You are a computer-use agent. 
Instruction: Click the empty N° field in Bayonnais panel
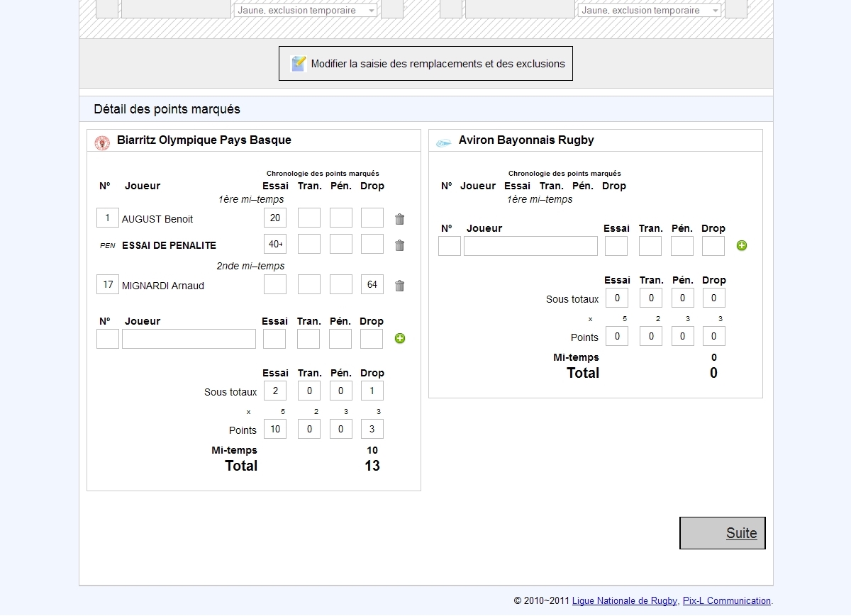tap(450, 246)
